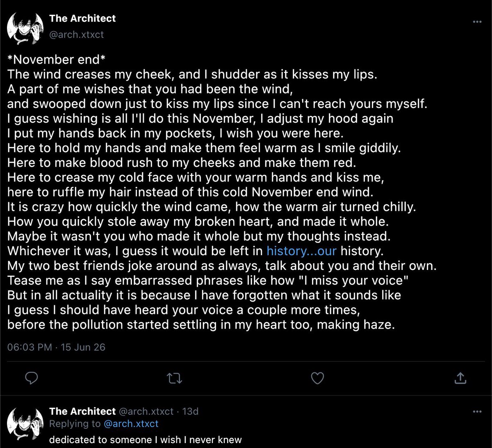This screenshot has width=492, height=448.
Task: Repost the November end poem
Action: pos(175,378)
